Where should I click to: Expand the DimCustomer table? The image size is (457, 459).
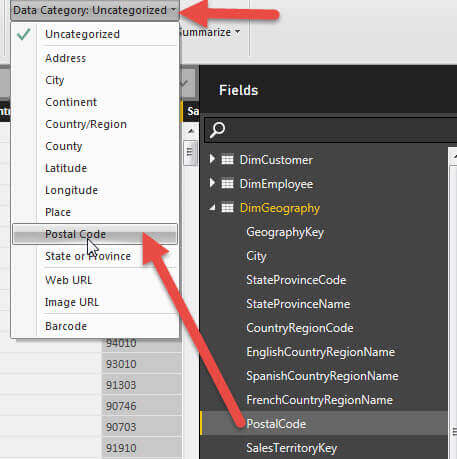point(212,159)
